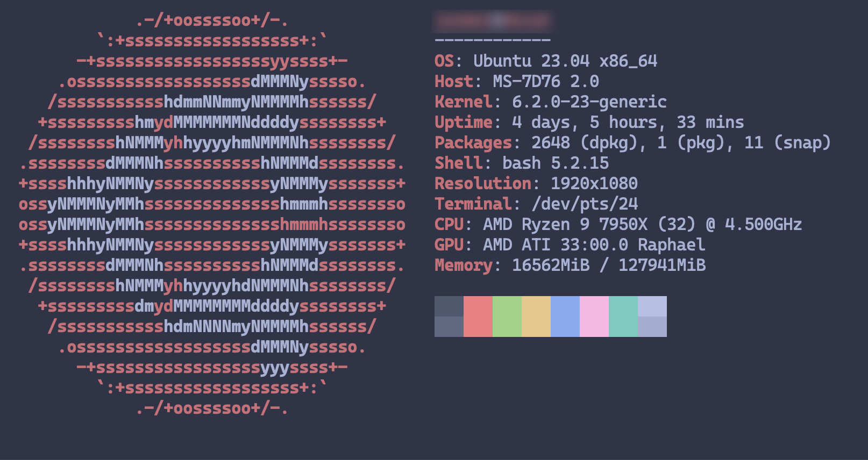
Task: Select the Host label text
Action: coord(453,82)
